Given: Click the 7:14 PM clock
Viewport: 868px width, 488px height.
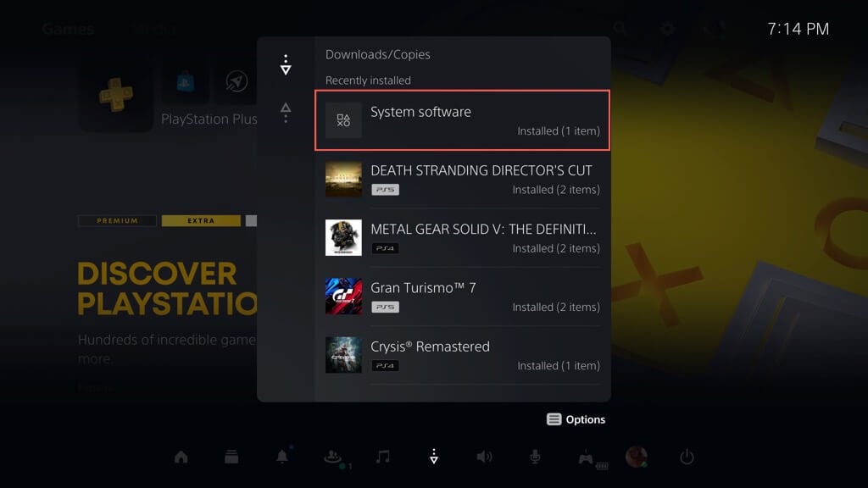Looking at the screenshot, I should click(x=798, y=29).
